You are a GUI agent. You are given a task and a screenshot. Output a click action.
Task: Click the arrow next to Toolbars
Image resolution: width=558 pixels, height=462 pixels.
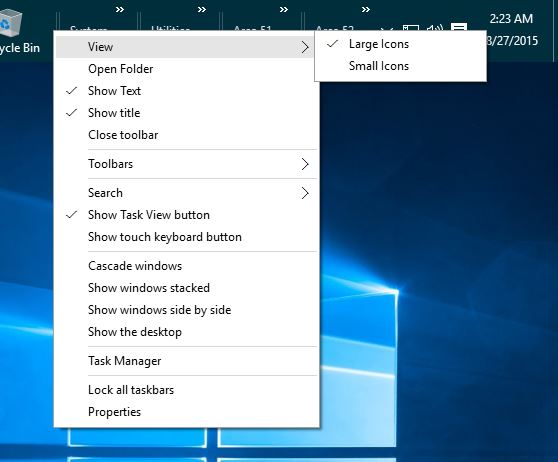(305, 164)
